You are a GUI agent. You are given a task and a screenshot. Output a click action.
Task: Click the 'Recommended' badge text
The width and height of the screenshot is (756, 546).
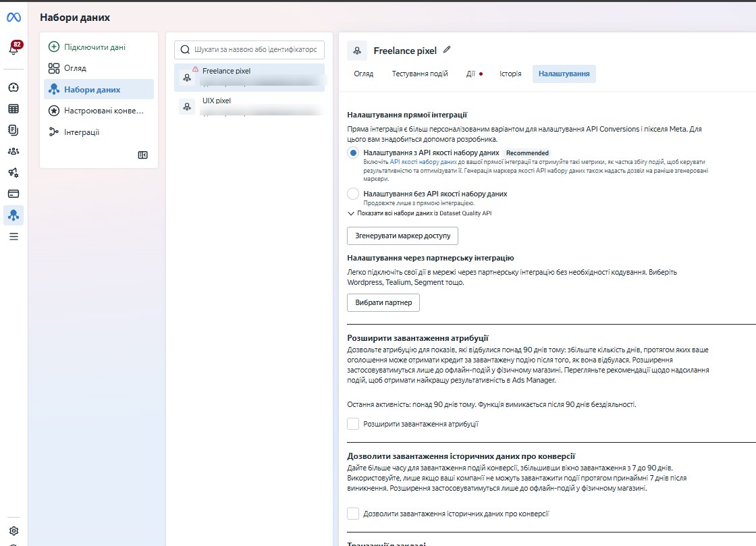point(527,153)
